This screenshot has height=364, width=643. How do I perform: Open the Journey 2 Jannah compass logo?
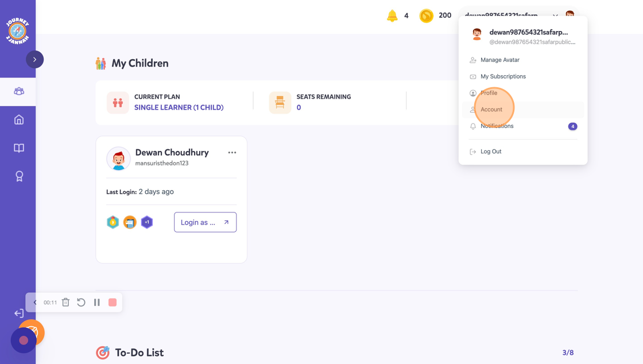tap(18, 31)
